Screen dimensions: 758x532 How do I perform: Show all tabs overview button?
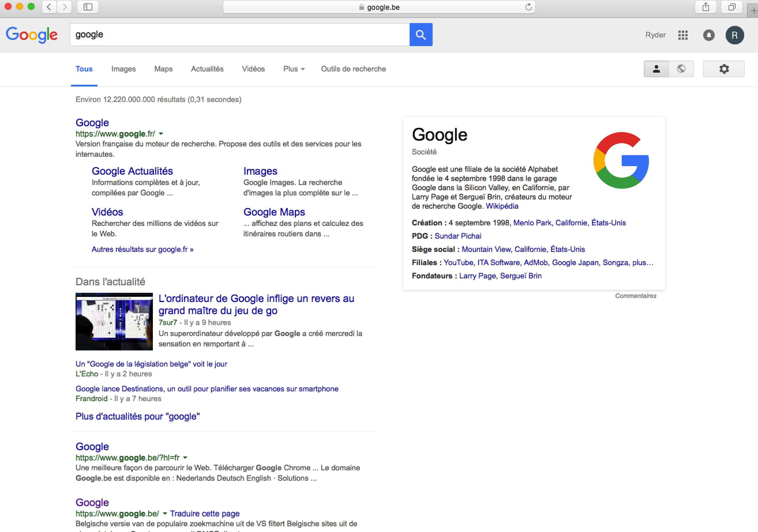click(x=732, y=7)
